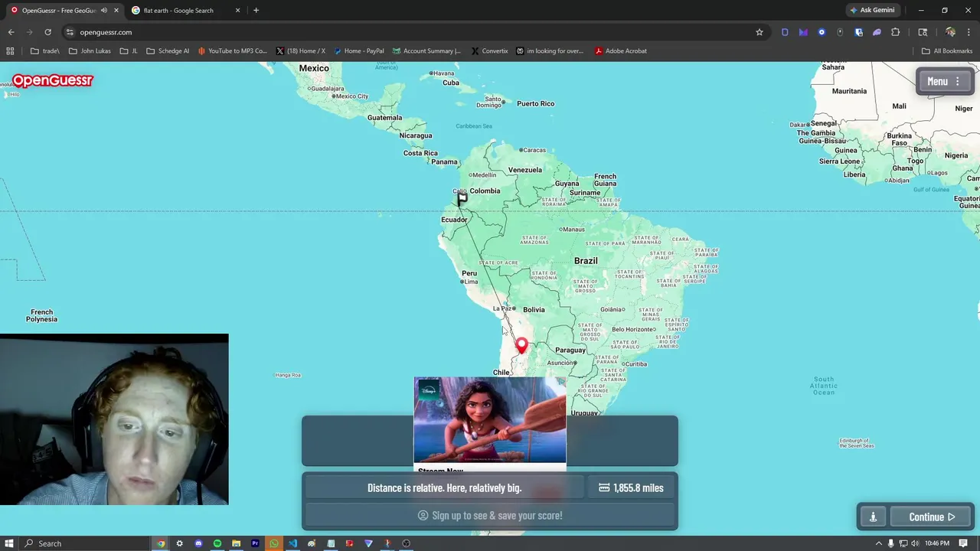
Task: Open the notification center icon
Action: (963, 543)
